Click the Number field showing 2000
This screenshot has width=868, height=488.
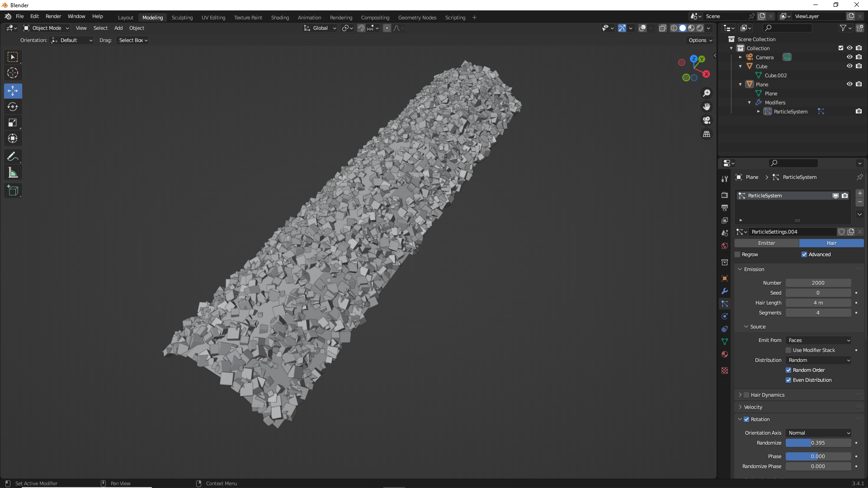[x=818, y=283]
